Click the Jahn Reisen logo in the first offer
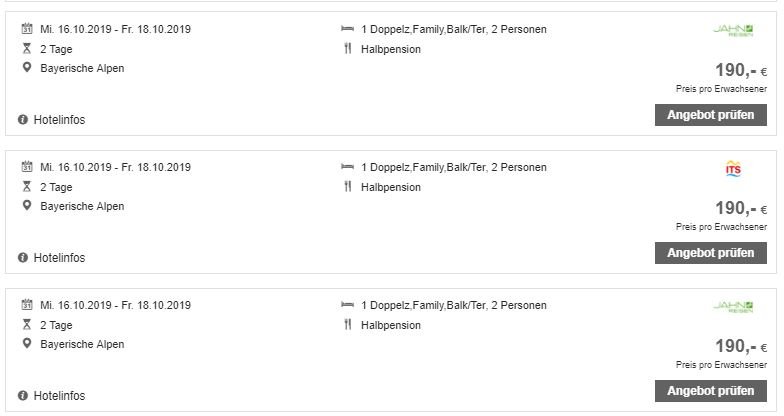 tap(739, 31)
